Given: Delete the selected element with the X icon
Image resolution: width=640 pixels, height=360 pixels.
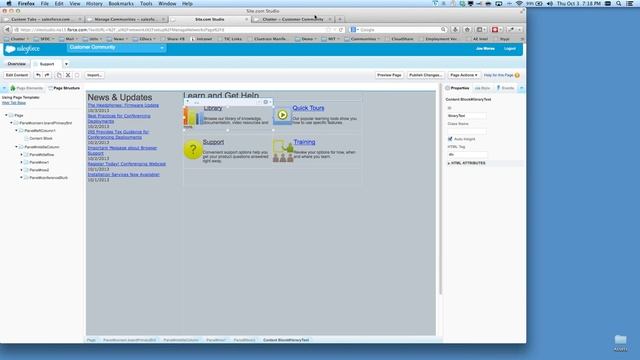Looking at the screenshot, I should [68, 75].
